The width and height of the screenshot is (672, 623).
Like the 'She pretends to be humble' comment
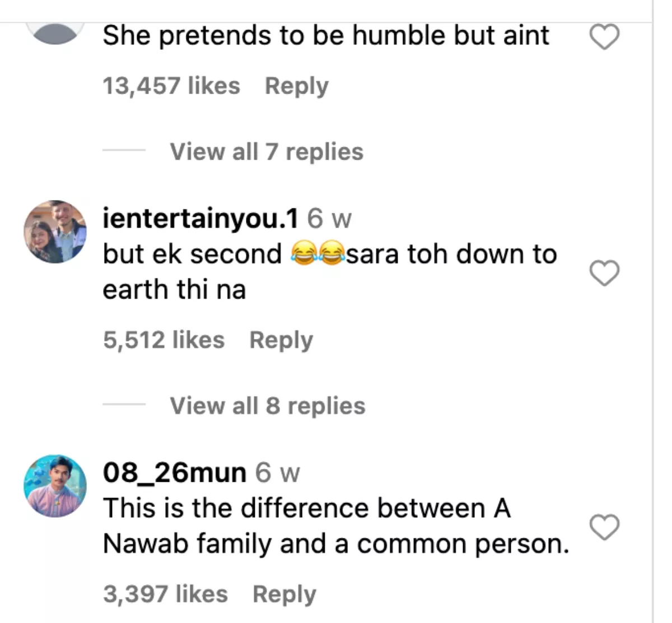click(x=605, y=38)
